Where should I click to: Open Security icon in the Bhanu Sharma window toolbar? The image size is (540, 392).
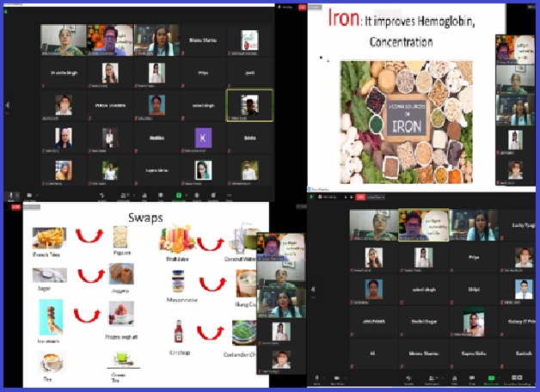[x=101, y=196]
